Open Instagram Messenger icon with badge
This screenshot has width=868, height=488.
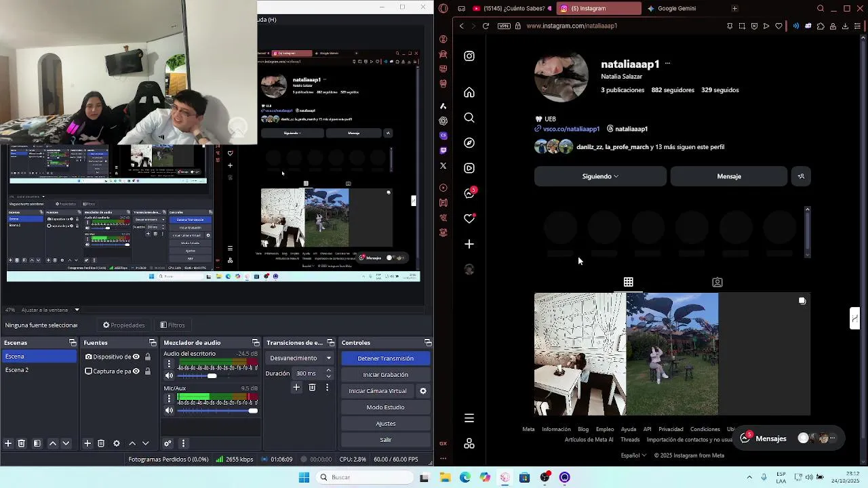click(x=469, y=193)
